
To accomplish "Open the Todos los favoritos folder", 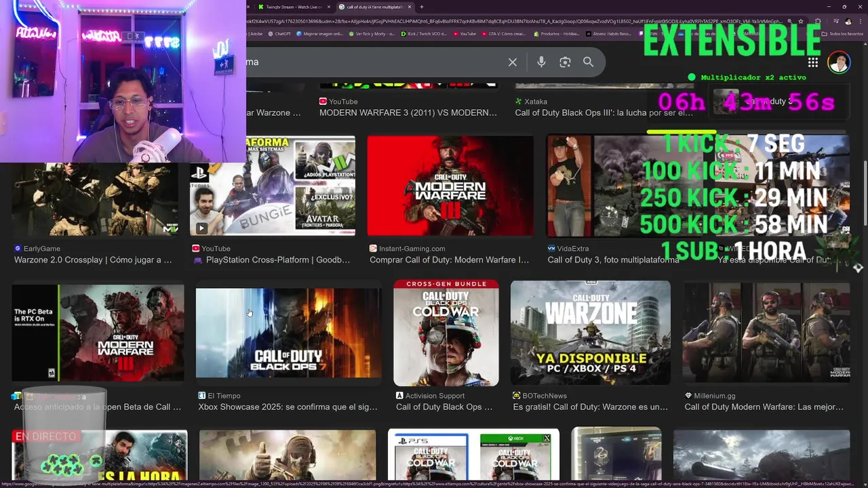I will pyautogui.click(x=843, y=33).
